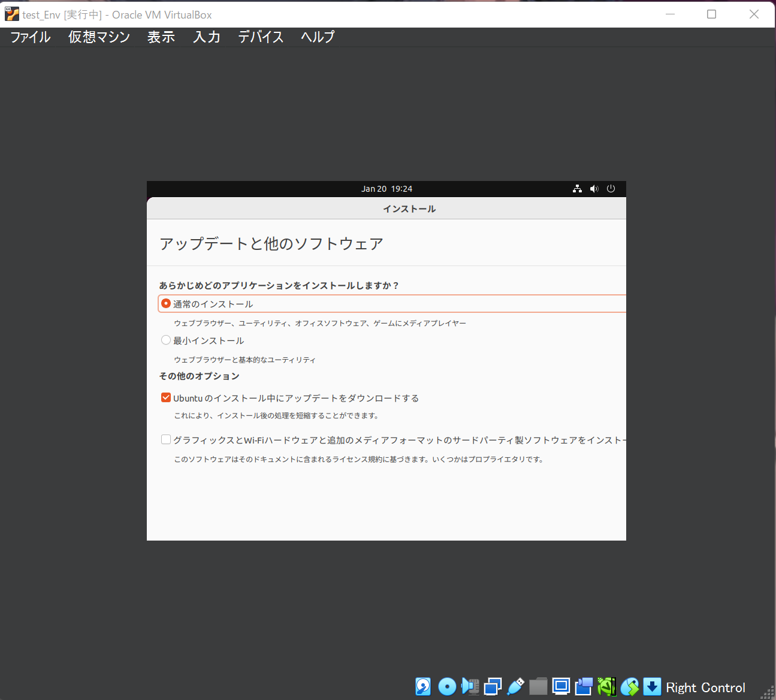Close the test_Env VirtualBox window
Screen dimensions: 776x700
pyautogui.click(x=754, y=14)
